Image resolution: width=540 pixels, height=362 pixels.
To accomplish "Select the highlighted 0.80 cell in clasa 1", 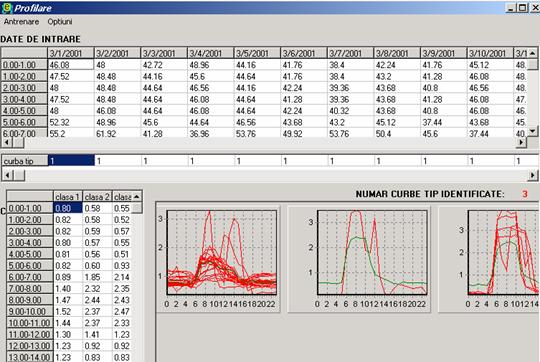I will click(x=68, y=208).
